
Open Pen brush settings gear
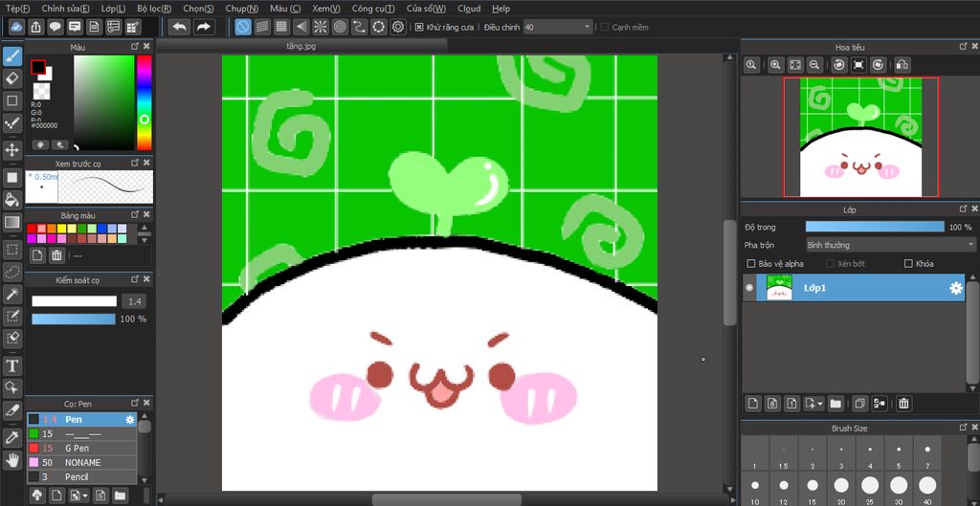coord(130,420)
